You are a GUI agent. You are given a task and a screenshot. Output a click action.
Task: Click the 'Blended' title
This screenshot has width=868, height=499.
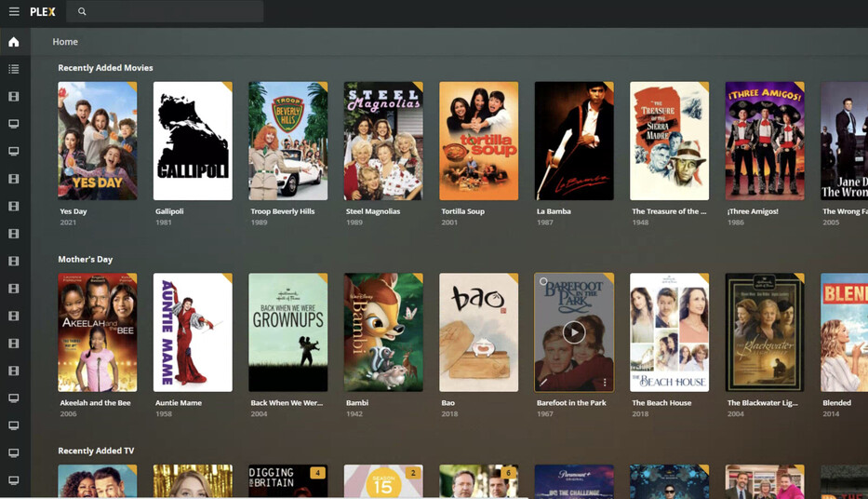[x=836, y=402]
